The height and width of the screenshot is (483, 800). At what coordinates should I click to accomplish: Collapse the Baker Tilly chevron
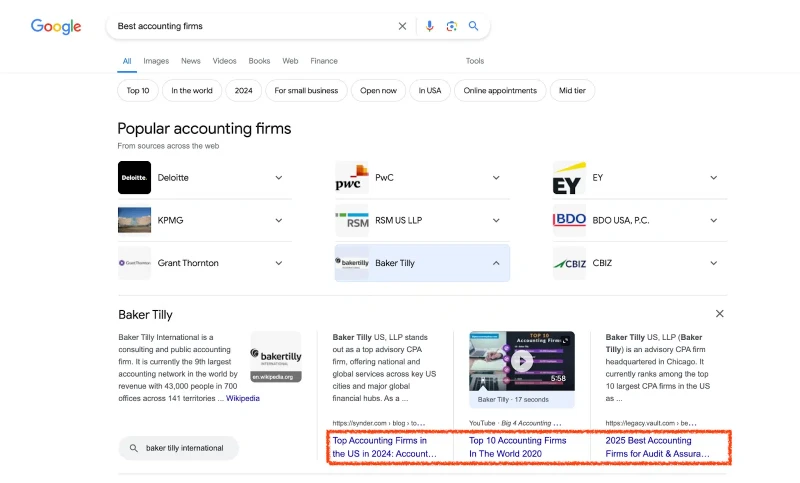[496, 263]
